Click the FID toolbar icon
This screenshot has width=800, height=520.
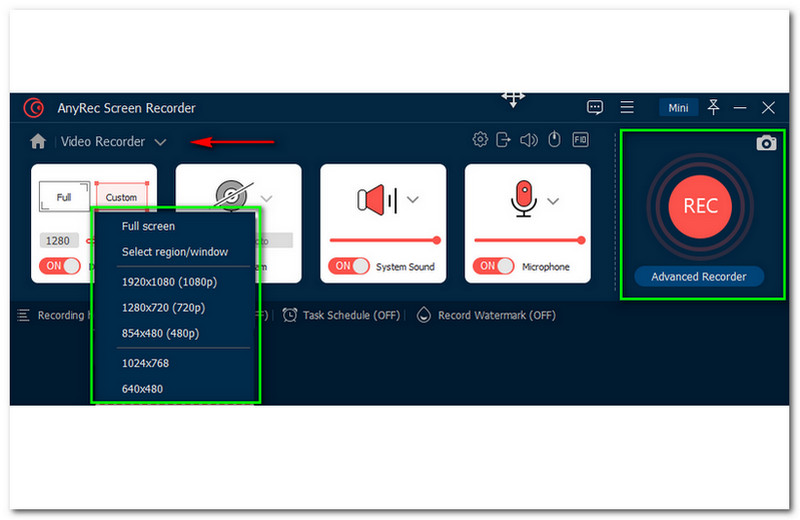point(580,139)
